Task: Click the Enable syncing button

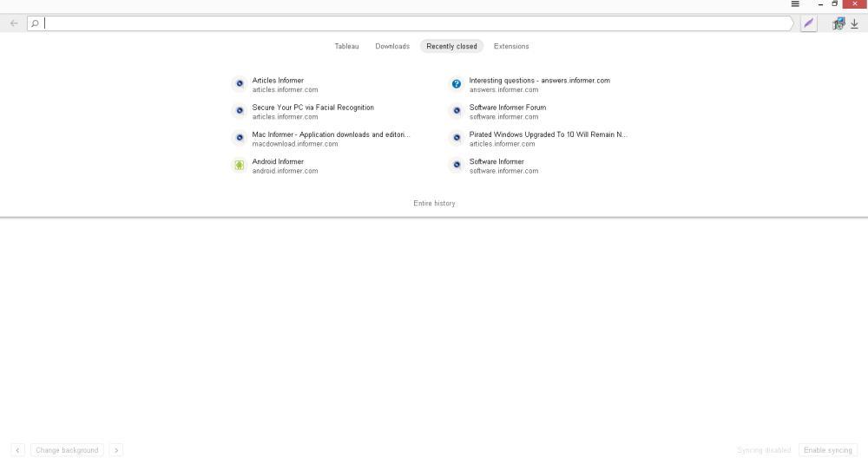Action: click(x=827, y=450)
